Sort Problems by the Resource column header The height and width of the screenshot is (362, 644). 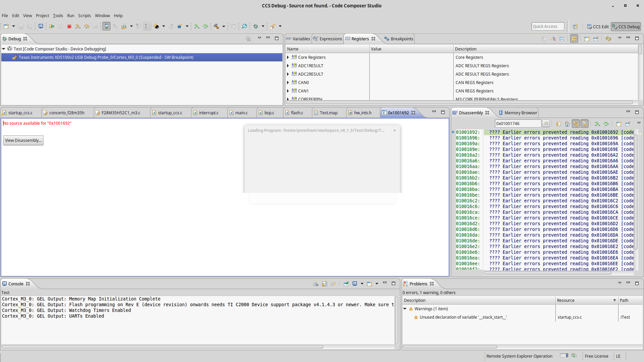(x=586, y=300)
